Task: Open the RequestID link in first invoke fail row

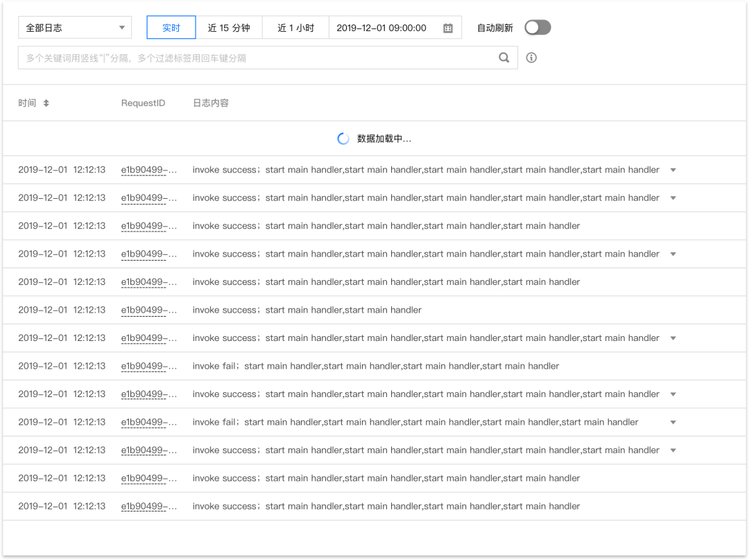Action: [148, 366]
